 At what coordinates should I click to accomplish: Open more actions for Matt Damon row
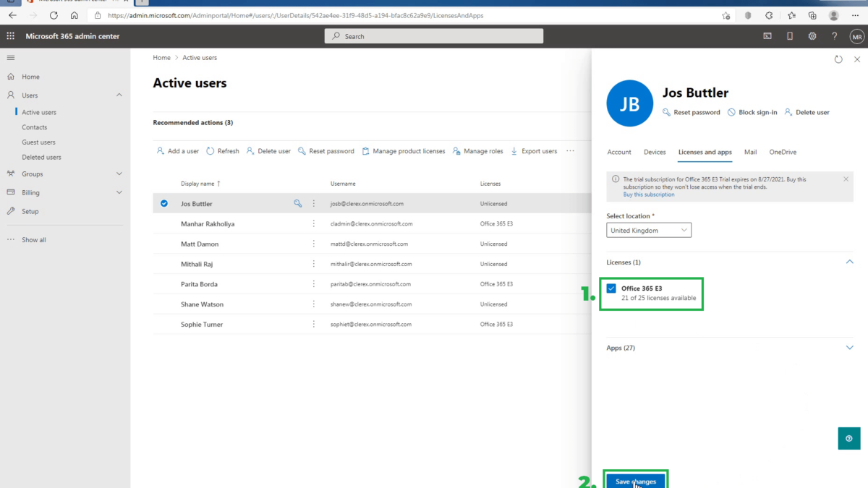point(314,244)
